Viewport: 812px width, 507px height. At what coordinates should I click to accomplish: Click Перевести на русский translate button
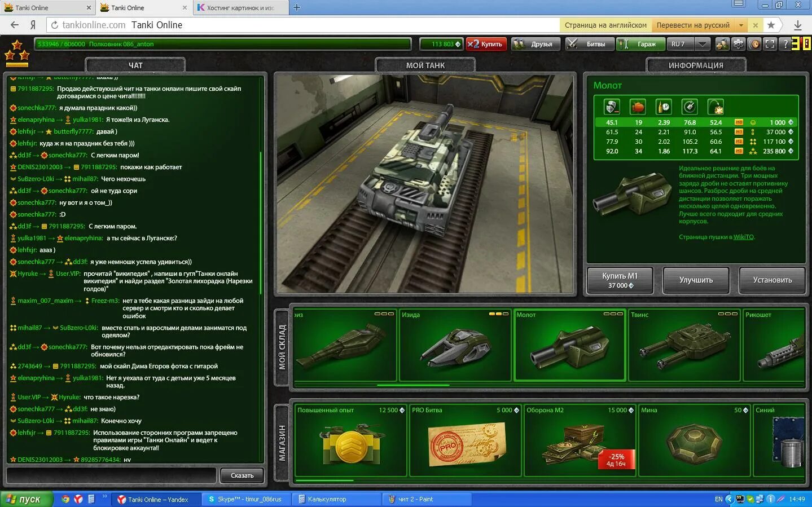(x=693, y=25)
